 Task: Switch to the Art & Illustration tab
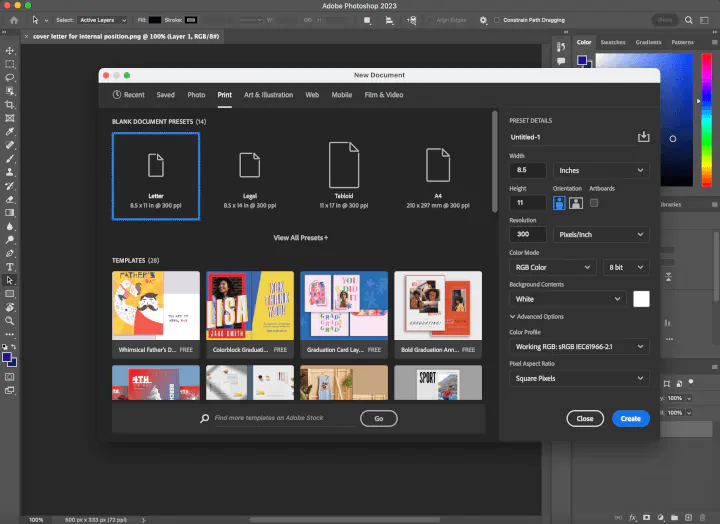click(268, 95)
